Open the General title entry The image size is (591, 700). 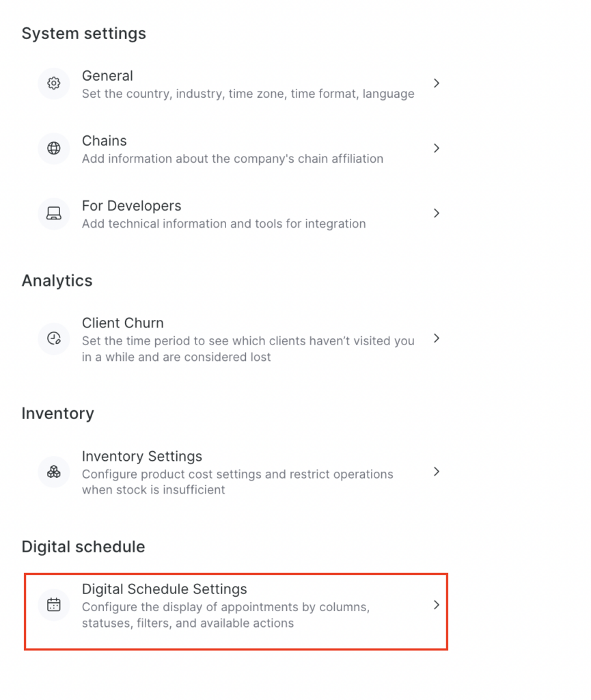107,76
